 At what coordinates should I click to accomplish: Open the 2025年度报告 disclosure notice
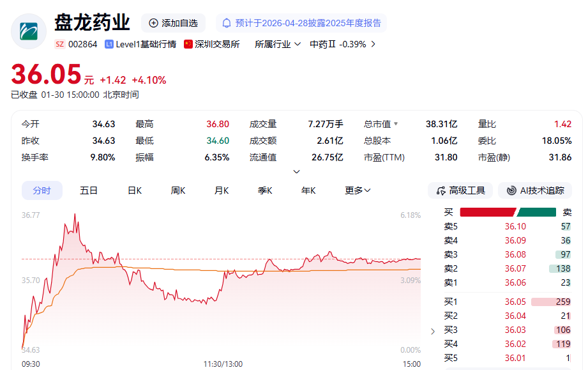(x=306, y=23)
